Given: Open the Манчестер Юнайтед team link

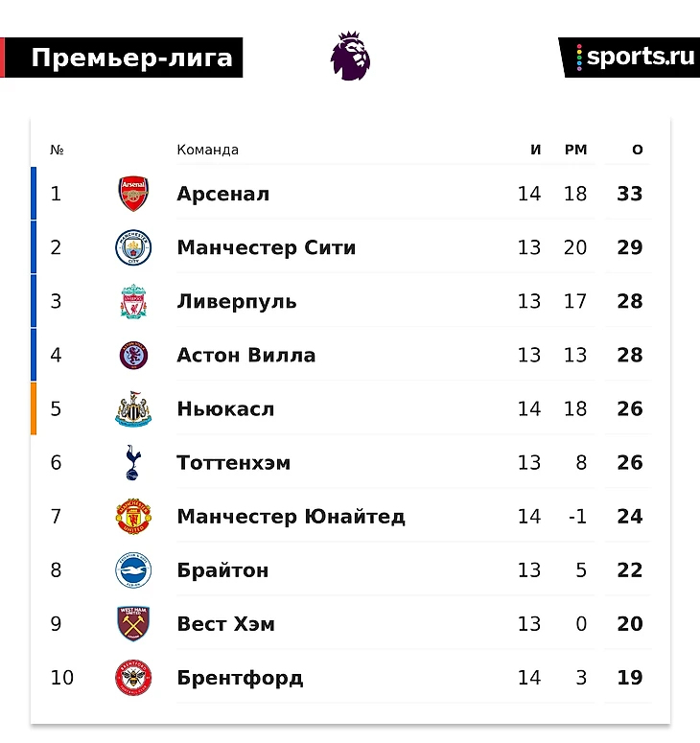Looking at the screenshot, I should [291, 517].
